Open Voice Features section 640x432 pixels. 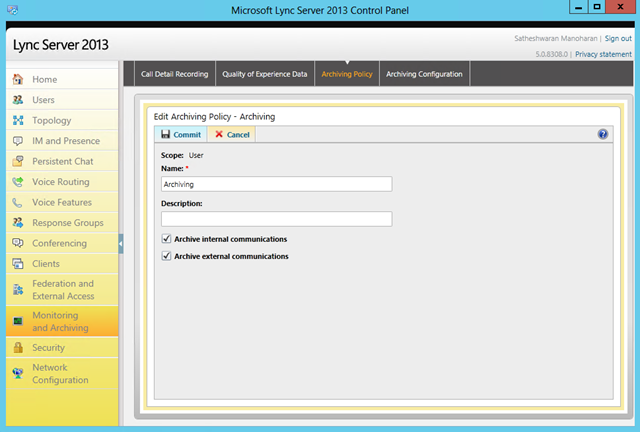(x=62, y=203)
